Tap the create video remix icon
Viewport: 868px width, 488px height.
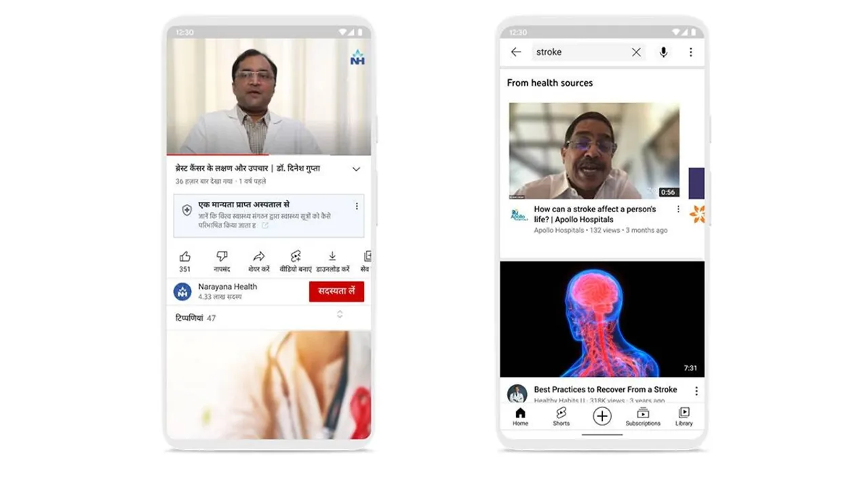pyautogui.click(x=296, y=256)
